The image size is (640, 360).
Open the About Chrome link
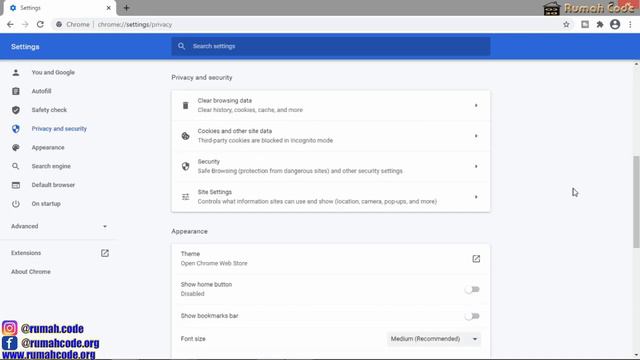[x=31, y=271]
